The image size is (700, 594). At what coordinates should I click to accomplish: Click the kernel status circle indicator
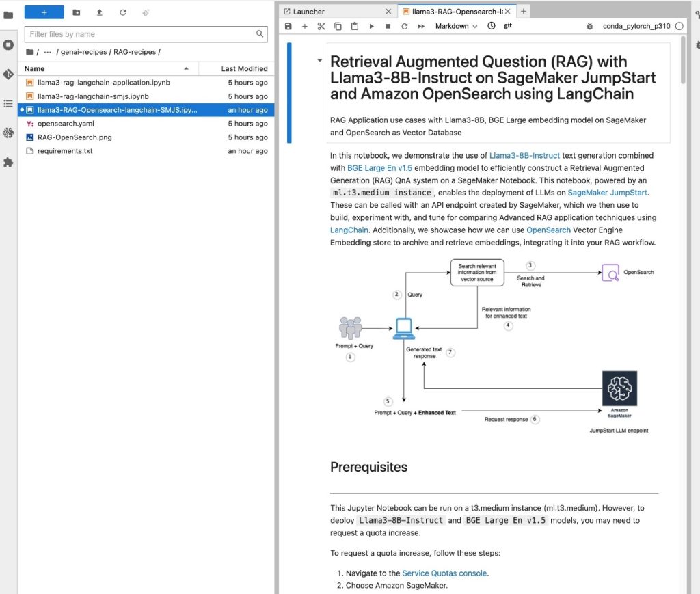tap(679, 26)
